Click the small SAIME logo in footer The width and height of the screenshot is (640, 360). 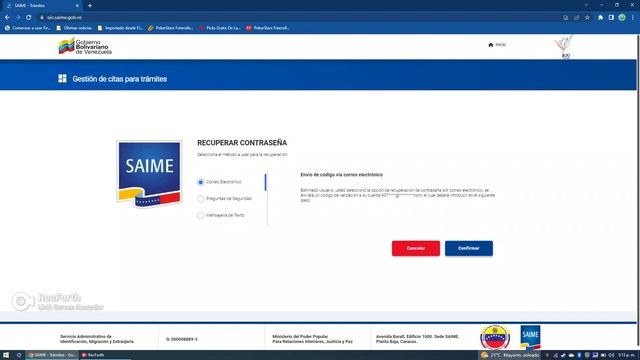coord(530,337)
